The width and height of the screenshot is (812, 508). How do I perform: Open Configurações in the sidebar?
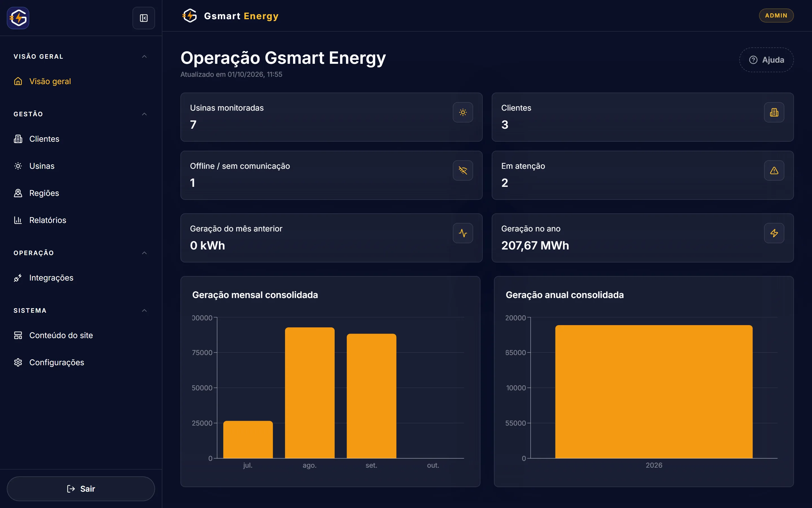81,363
